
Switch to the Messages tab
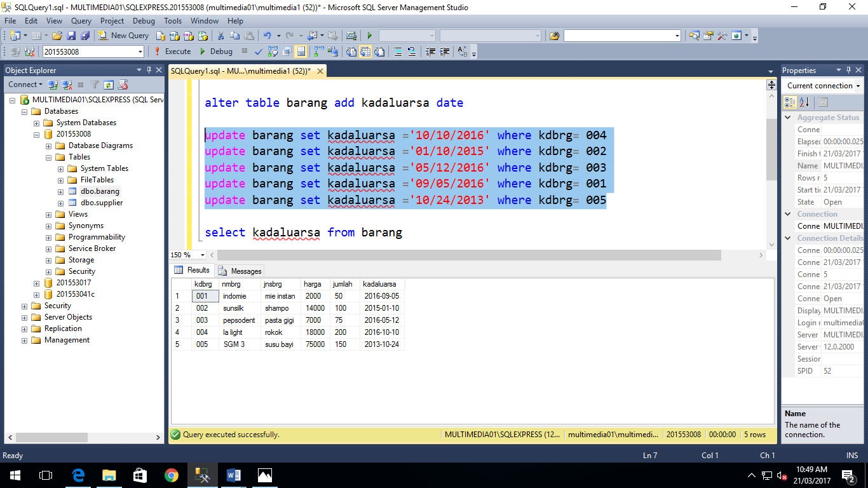tap(240, 271)
